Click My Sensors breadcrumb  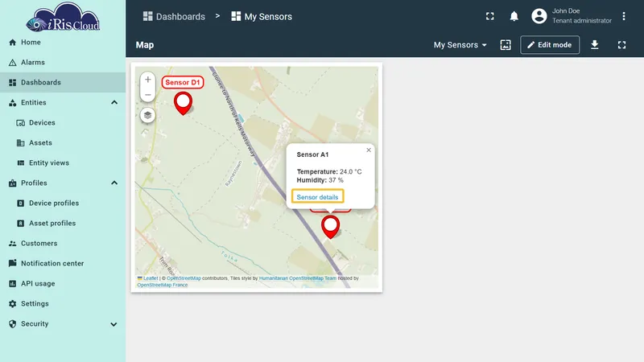[x=262, y=16]
